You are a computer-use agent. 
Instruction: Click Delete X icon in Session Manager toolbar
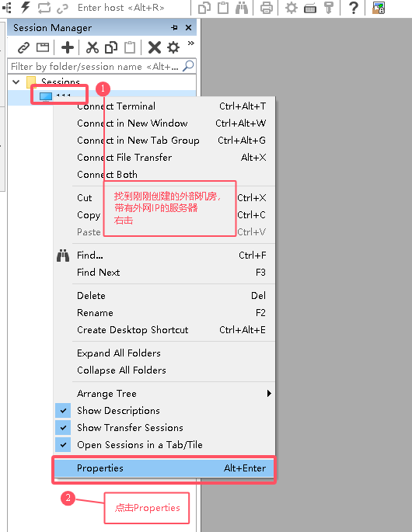(155, 47)
